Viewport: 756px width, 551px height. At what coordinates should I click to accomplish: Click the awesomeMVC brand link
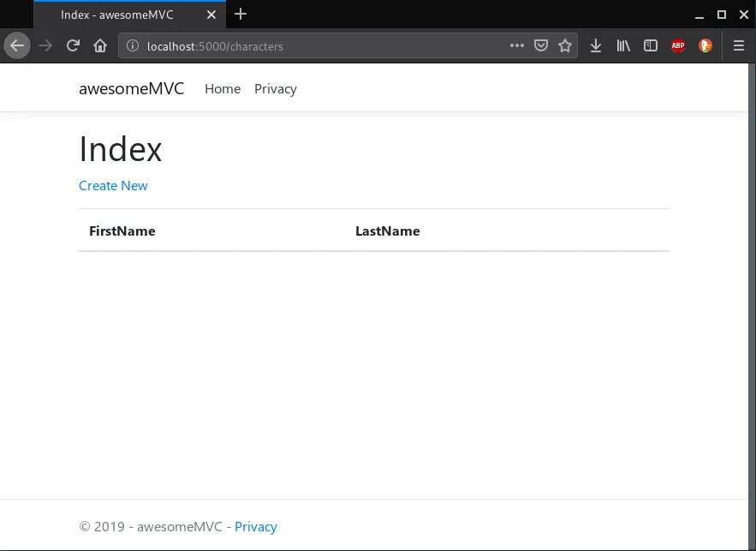[131, 89]
